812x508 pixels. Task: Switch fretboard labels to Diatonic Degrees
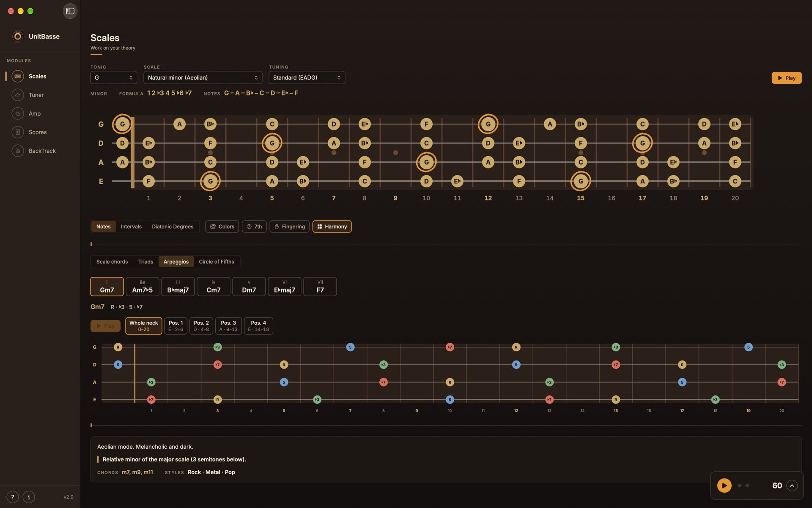pyautogui.click(x=173, y=226)
